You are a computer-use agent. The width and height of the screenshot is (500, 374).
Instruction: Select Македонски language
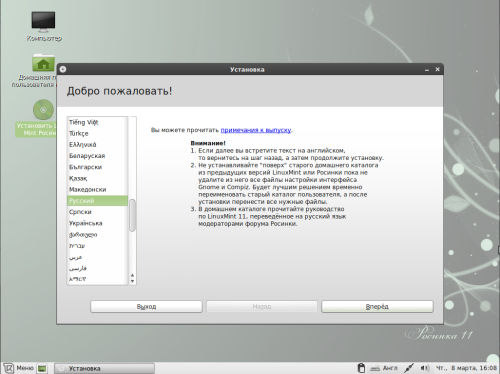pyautogui.click(x=97, y=189)
